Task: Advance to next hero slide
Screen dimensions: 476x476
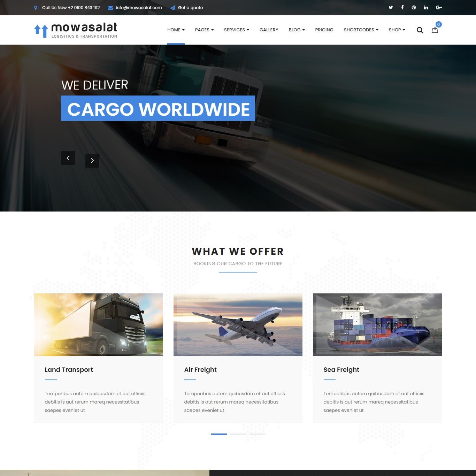Action: click(x=92, y=161)
